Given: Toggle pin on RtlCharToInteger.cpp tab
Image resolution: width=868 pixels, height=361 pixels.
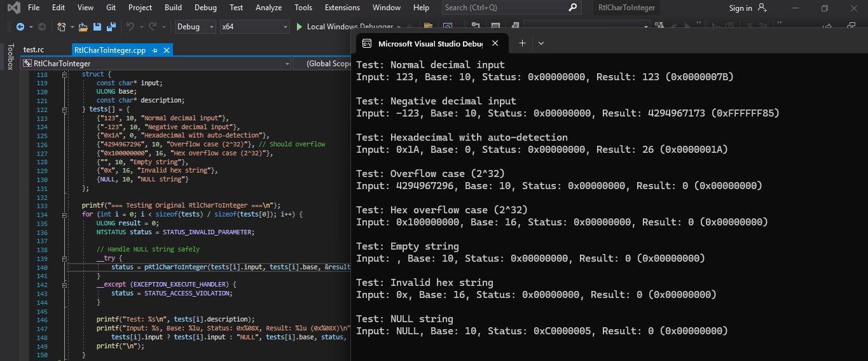Looking at the screenshot, I should (x=155, y=50).
